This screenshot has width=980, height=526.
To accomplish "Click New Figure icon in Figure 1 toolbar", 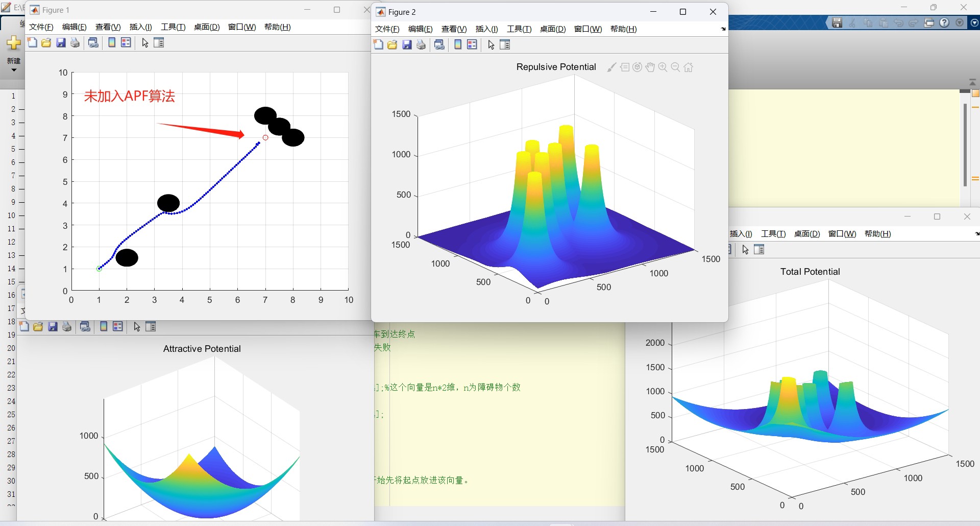I will (x=32, y=43).
